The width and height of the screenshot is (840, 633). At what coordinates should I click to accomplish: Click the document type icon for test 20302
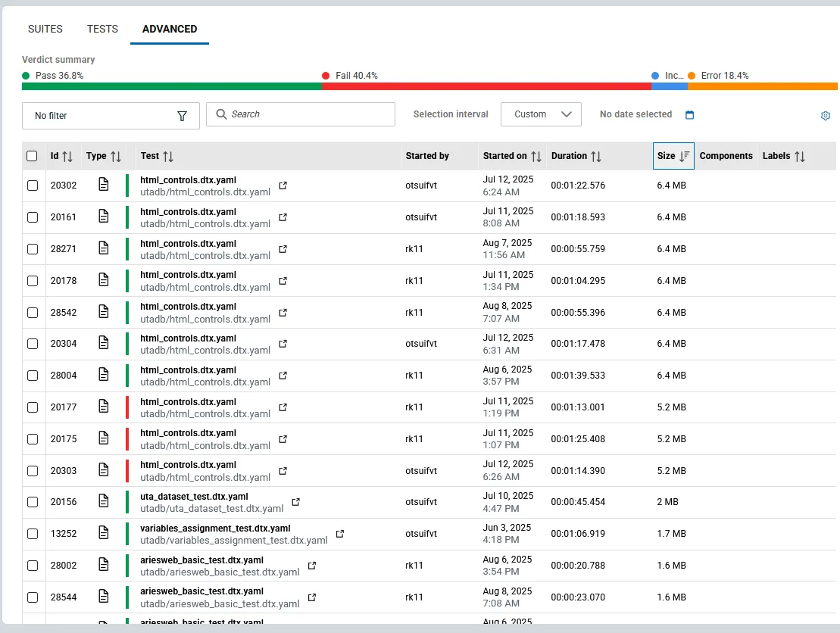101,185
